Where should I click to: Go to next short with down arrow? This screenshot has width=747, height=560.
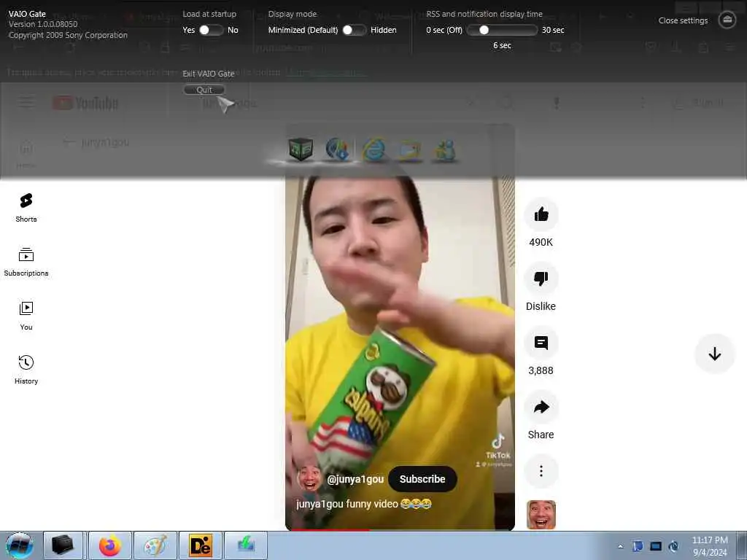pyautogui.click(x=714, y=354)
